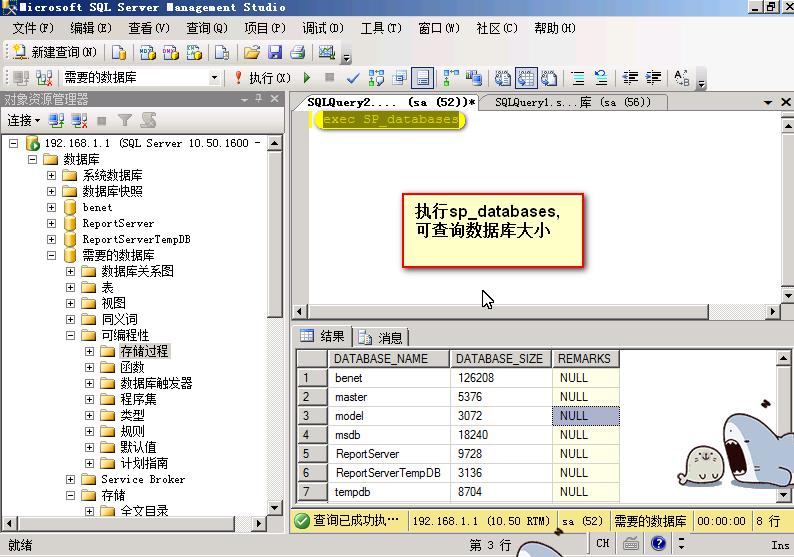Uncomment the selected lines icon
Viewport: 794px width, 557px height.
point(601,78)
